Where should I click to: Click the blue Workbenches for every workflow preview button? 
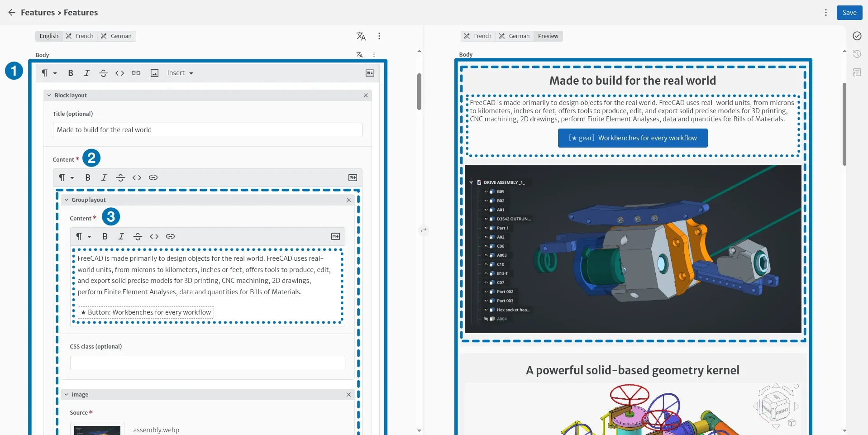633,138
